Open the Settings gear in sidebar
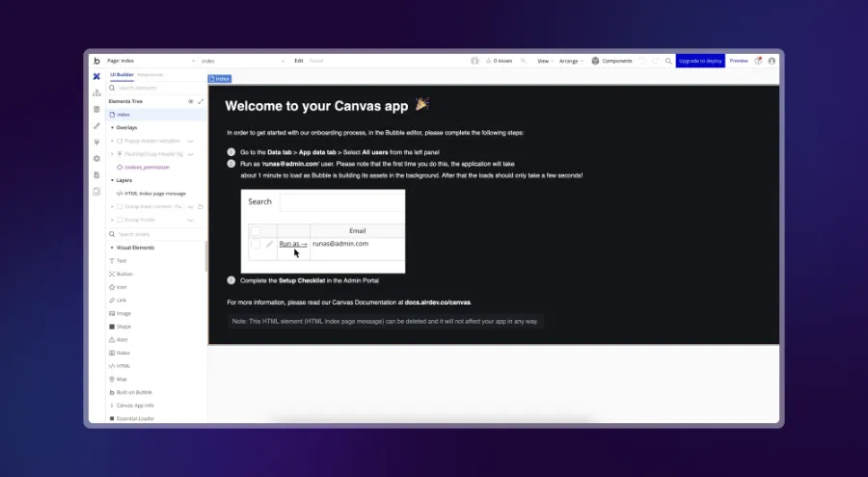The image size is (868, 477). [96, 158]
